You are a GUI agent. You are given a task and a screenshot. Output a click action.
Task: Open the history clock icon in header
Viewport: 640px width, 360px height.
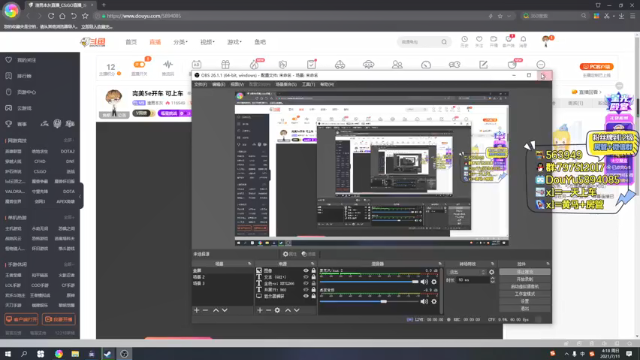click(464, 40)
